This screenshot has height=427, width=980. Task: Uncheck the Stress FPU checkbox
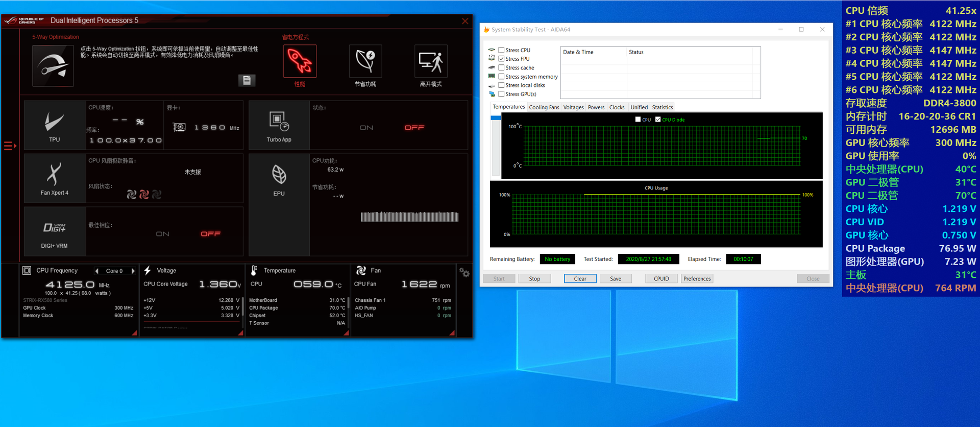click(x=501, y=59)
